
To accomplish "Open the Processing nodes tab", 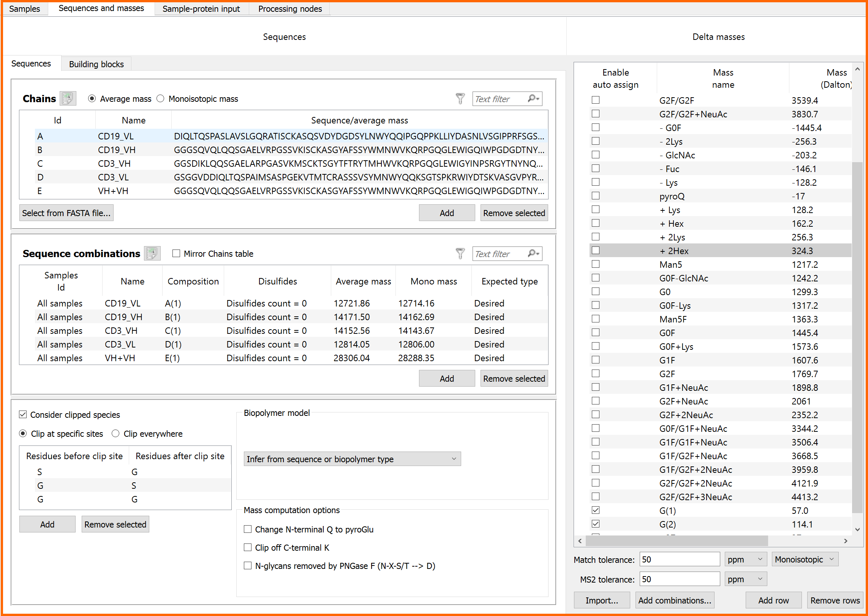I will (290, 9).
